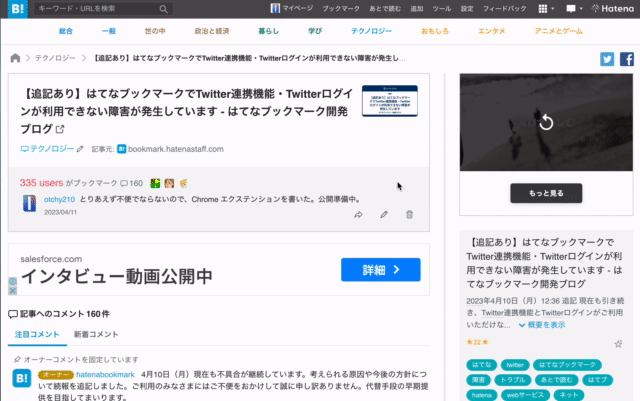Image resolution: width=640 pixels, height=401 pixels.
Task: Open 設定 in top menu
Action: [467, 9]
